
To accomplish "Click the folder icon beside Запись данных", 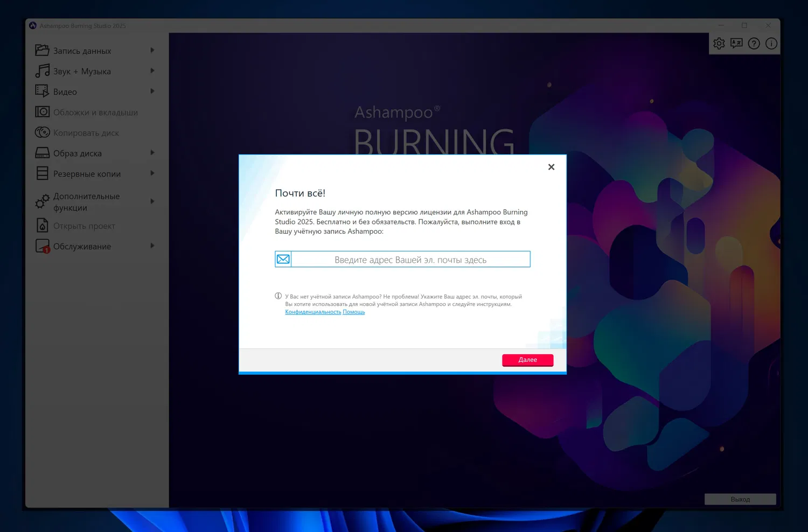I will [x=42, y=50].
